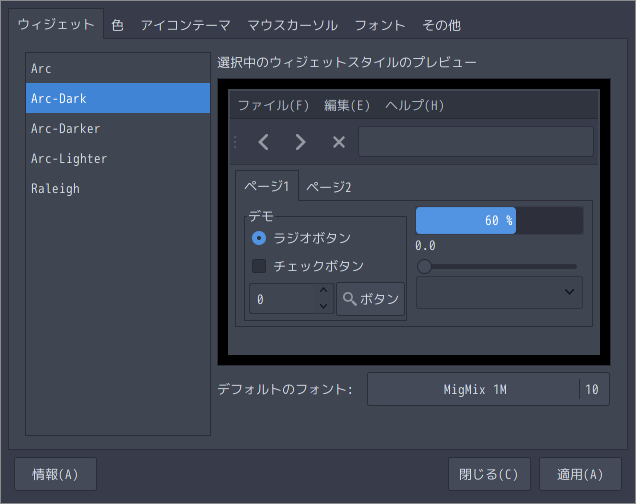This screenshot has width=636, height=504.
Task: Switch to the ウィジェット tab
Action: (56, 24)
